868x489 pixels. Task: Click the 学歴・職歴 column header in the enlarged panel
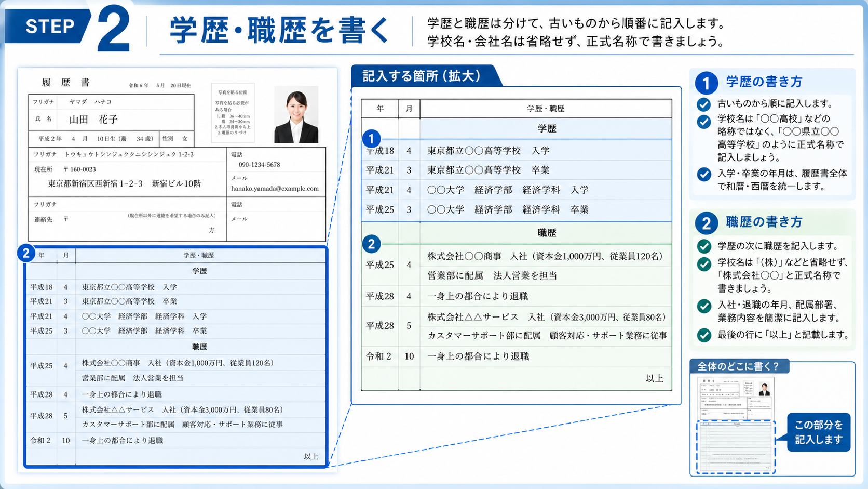[546, 109]
